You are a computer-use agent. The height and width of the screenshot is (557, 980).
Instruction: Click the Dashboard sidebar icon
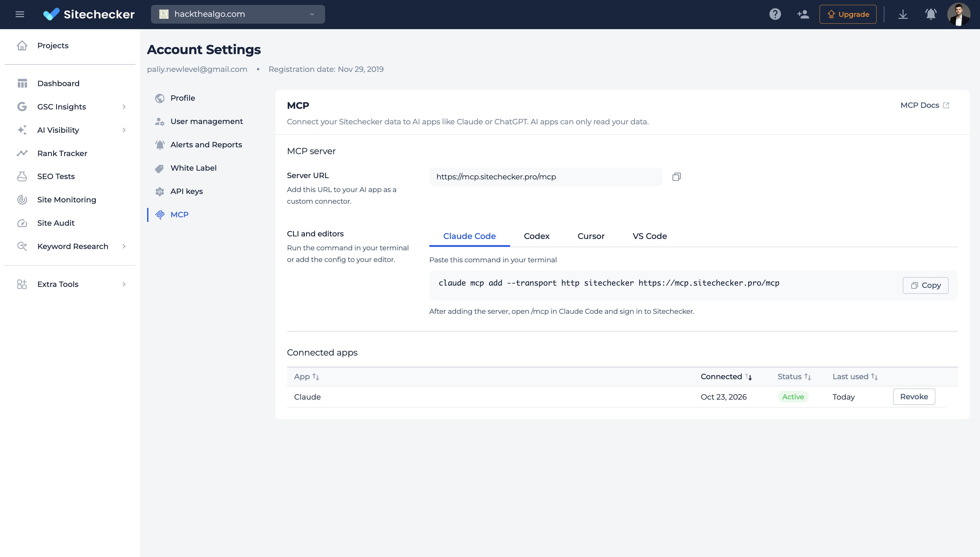(22, 84)
